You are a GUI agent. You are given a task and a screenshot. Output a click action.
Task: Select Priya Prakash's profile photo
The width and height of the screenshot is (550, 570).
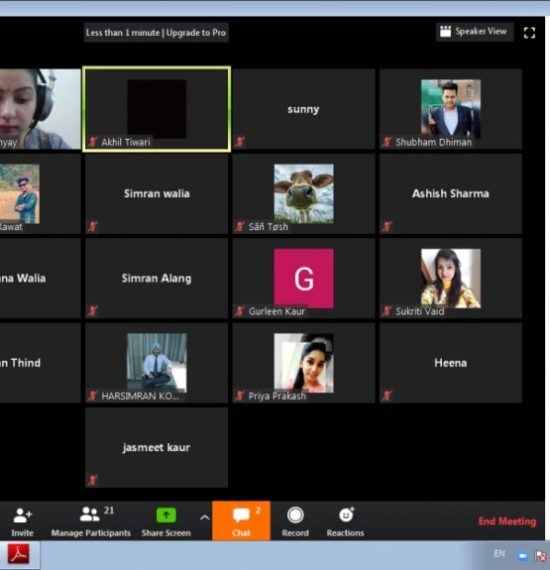[304, 363]
